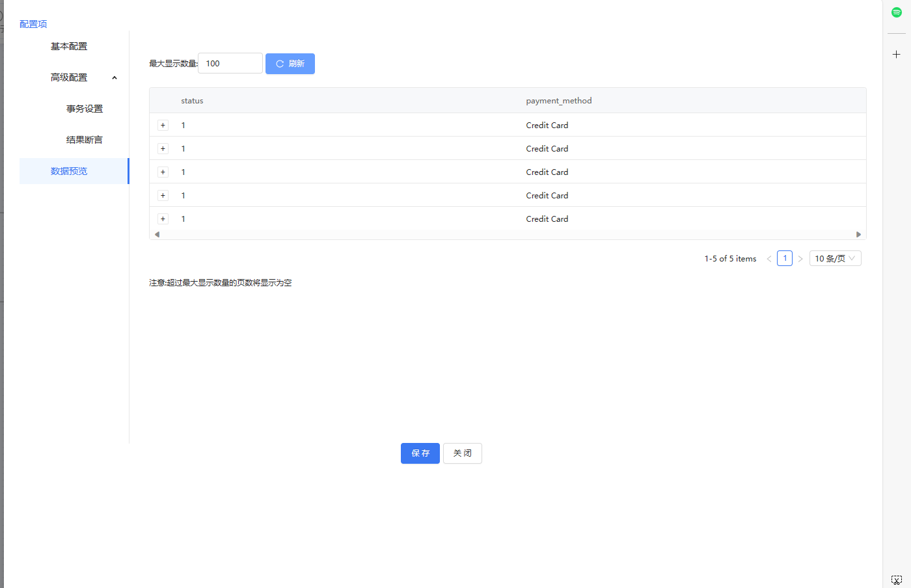This screenshot has width=911, height=588.
Task: Click the plus icon in the right sidebar
Action: [897, 55]
